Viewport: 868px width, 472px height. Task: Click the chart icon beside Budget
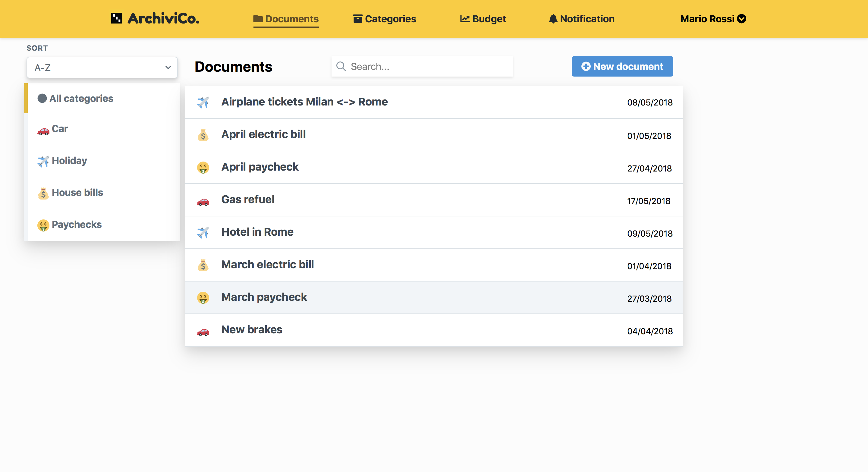click(465, 19)
